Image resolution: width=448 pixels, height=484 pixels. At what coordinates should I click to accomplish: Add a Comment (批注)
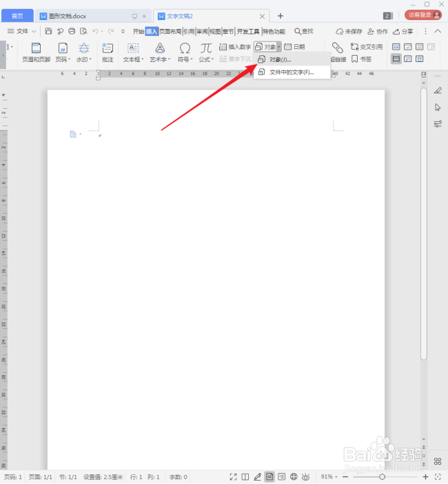pyautogui.click(x=108, y=52)
